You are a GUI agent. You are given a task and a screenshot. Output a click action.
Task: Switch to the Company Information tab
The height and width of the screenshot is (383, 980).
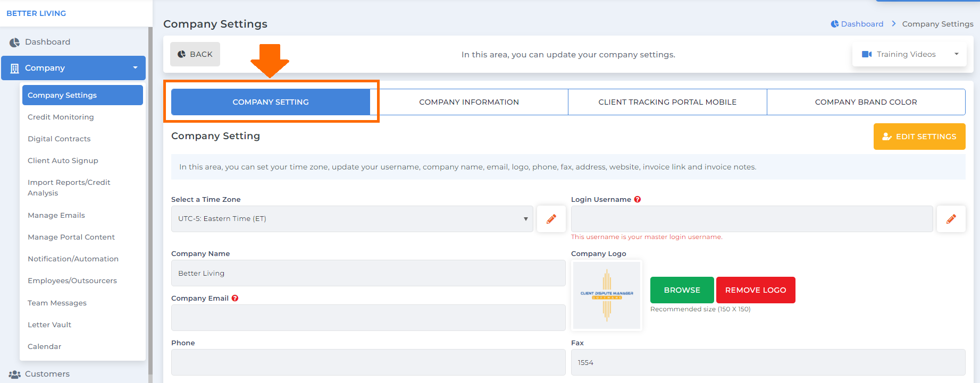pyautogui.click(x=469, y=102)
